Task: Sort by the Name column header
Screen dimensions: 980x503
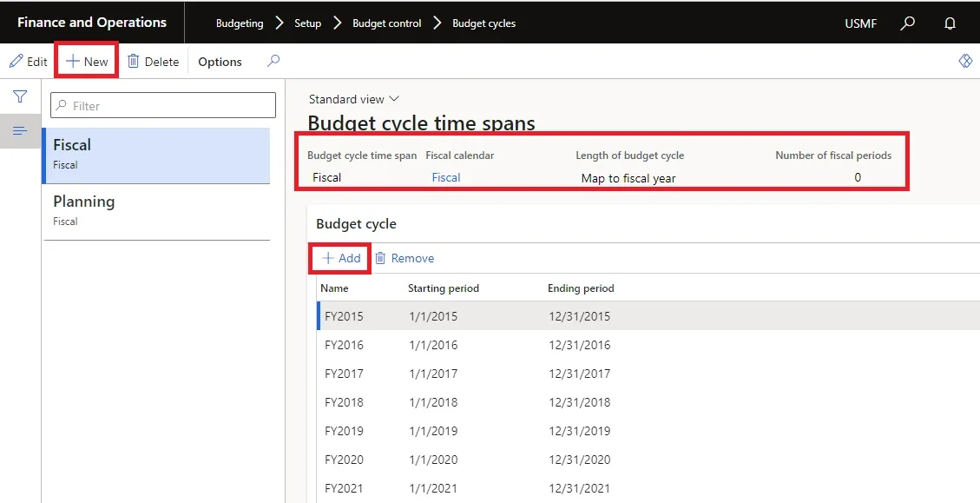Action: coord(334,288)
